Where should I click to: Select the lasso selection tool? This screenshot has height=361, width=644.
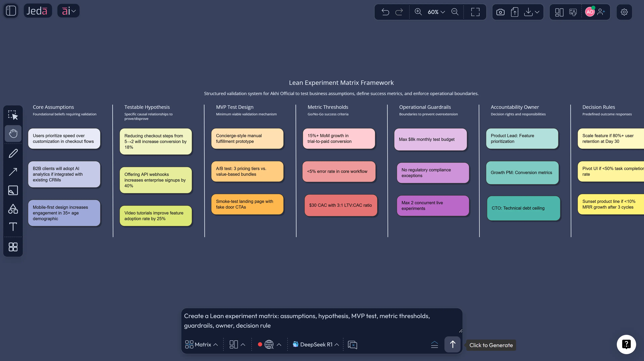point(13,115)
